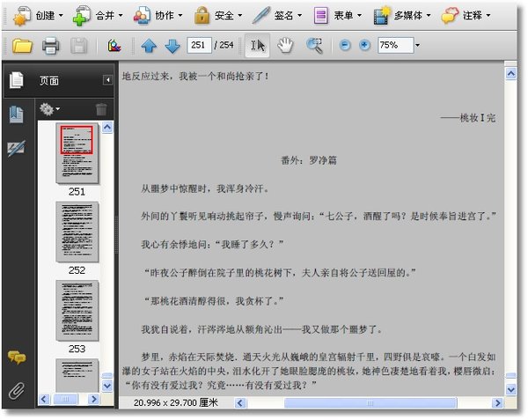The width and height of the screenshot is (528, 420).
Task: Select the page 252 thumbnail
Action: [77, 232]
